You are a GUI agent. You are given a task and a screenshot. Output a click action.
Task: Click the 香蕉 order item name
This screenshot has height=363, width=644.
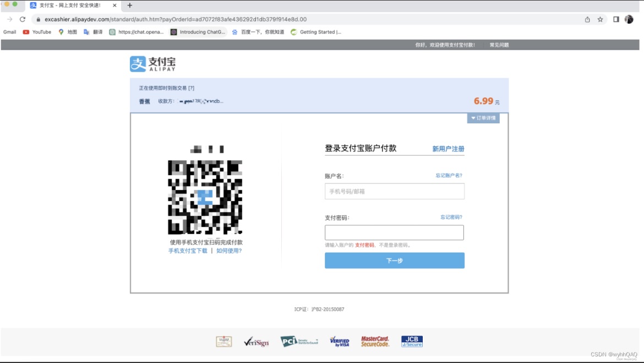point(145,101)
